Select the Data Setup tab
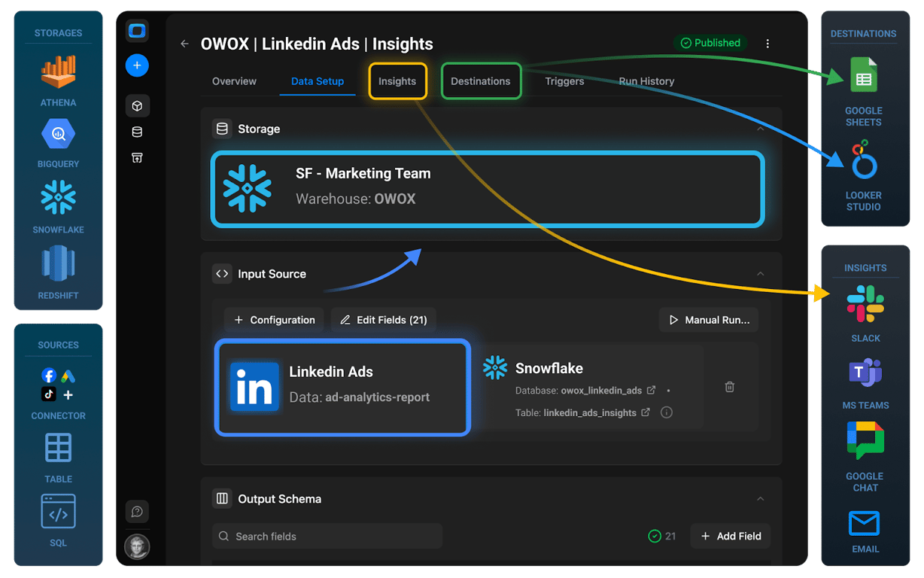The height and width of the screenshot is (578, 924). tap(318, 81)
